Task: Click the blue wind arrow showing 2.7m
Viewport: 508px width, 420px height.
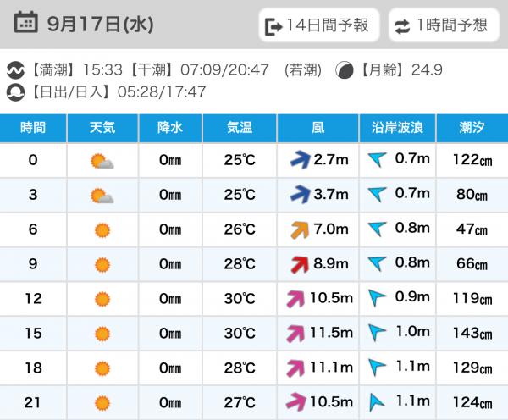Action: (300, 159)
